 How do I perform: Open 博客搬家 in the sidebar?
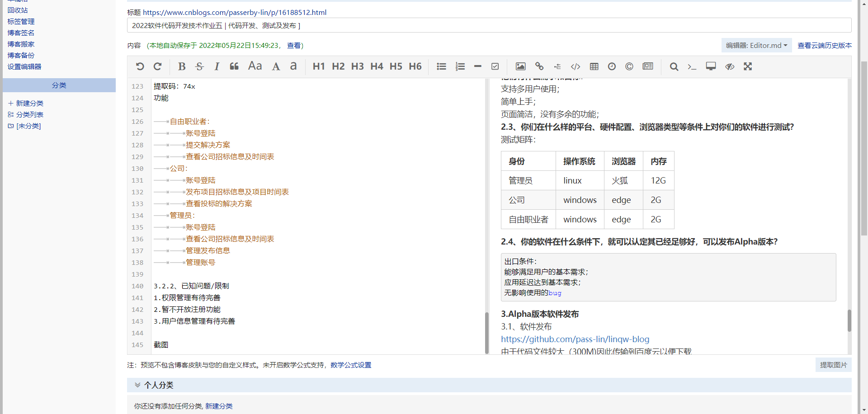coord(21,44)
